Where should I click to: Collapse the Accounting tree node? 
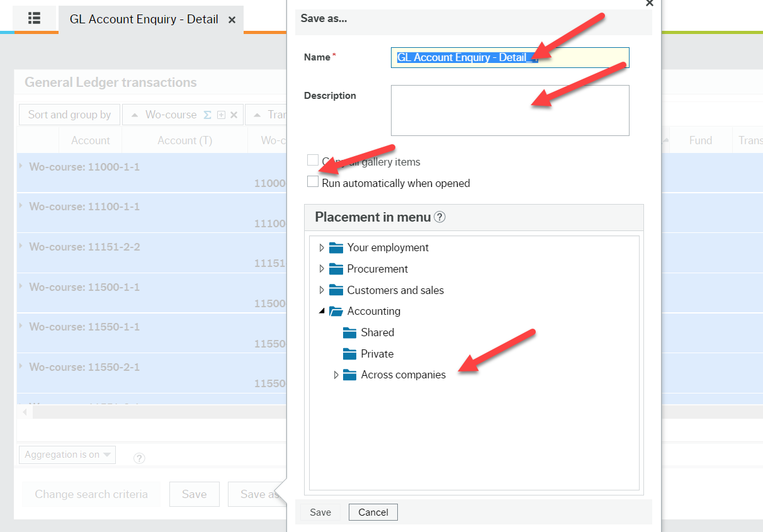[323, 310]
